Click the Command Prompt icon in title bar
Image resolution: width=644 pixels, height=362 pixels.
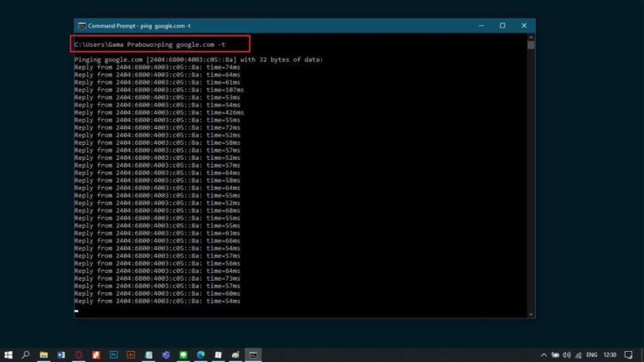coord(81,26)
